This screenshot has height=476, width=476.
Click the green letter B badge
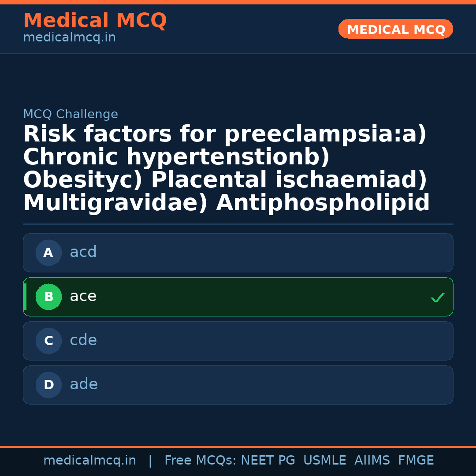coord(48,297)
